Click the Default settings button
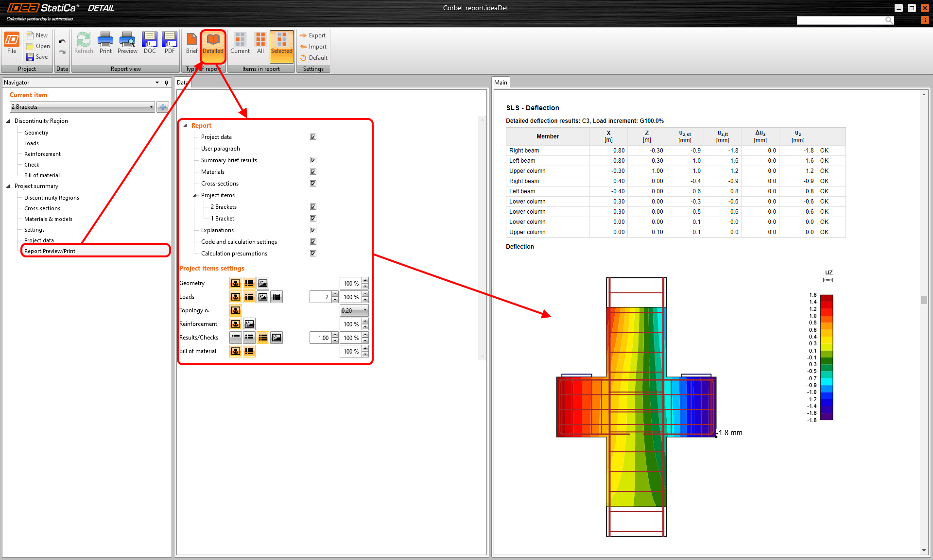The width and height of the screenshot is (933, 560). click(313, 57)
